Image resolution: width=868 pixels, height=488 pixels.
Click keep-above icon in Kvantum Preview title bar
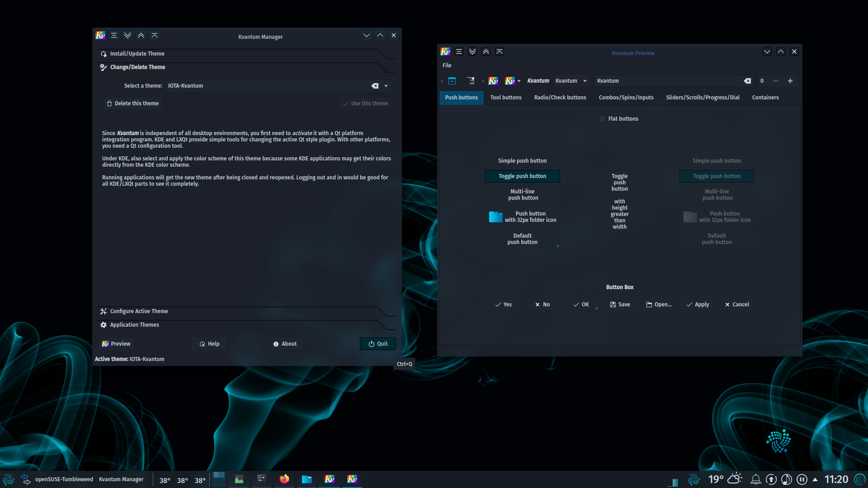500,52
